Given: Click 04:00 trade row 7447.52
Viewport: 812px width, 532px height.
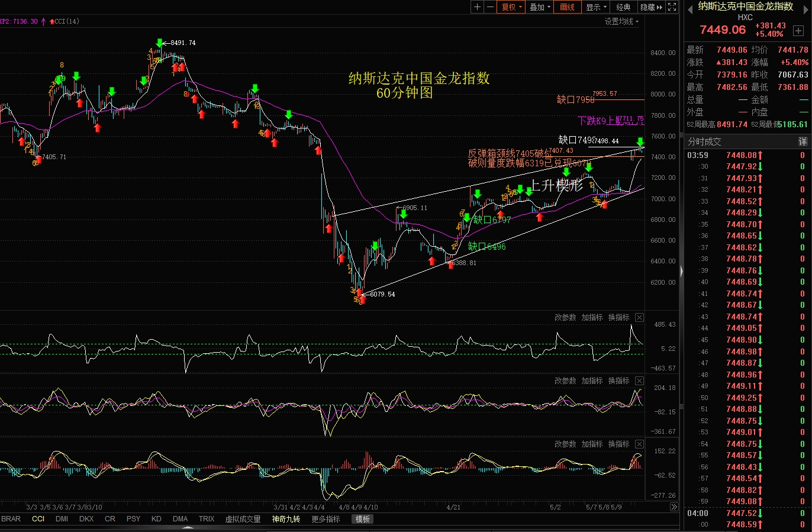Looking at the screenshot, I should 748,513.
